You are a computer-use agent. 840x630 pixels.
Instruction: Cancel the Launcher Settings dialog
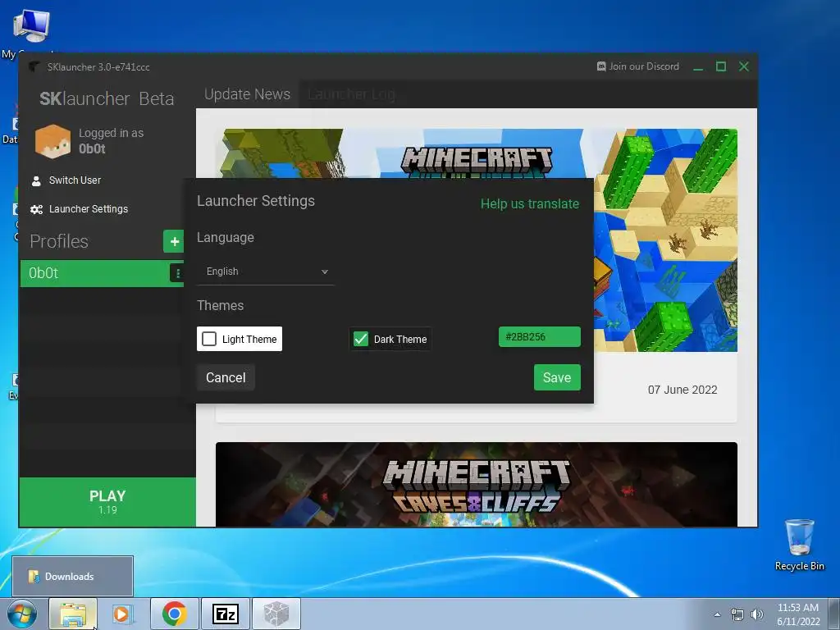226,377
